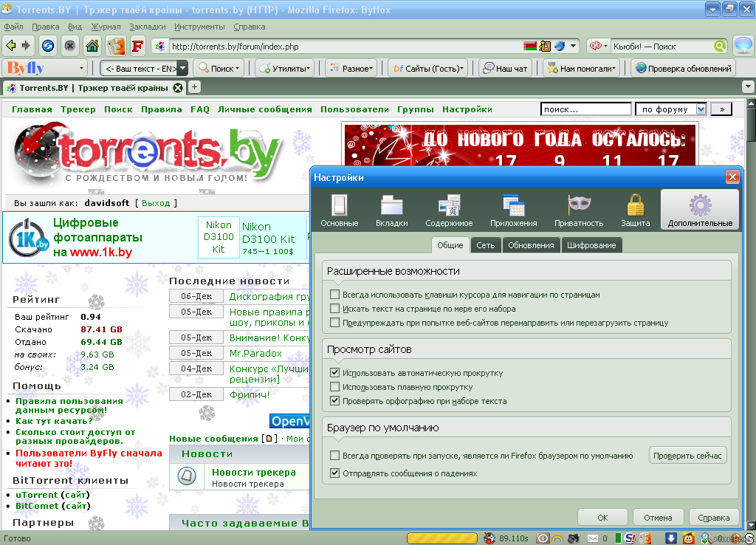Open the Основные settings panel
This screenshot has height=545, width=756.
(x=340, y=210)
